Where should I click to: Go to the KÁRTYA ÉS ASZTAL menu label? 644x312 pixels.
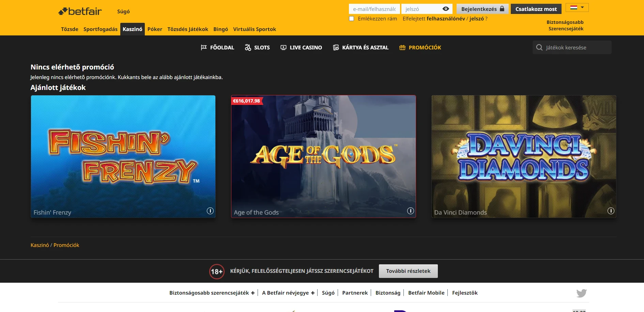click(x=365, y=48)
